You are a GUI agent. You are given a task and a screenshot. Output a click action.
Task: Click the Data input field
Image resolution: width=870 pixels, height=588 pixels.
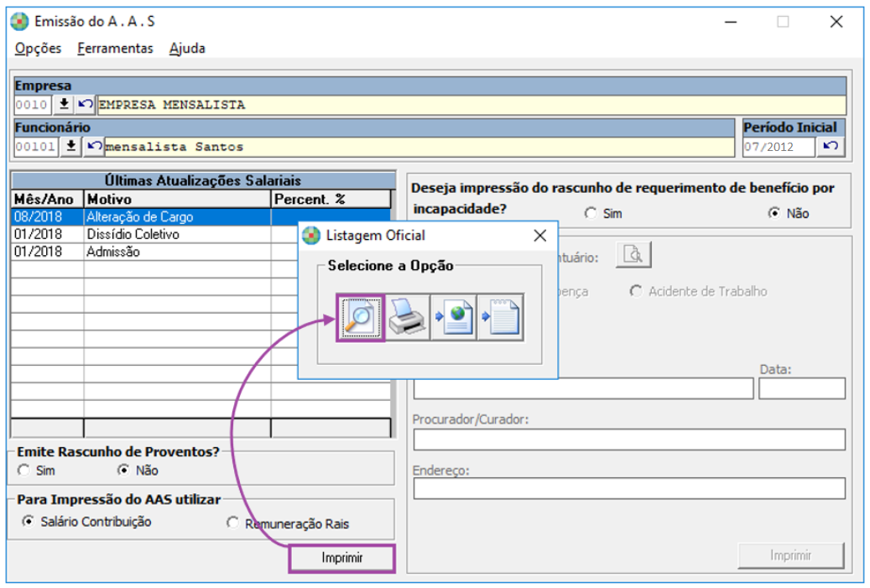[x=802, y=388]
